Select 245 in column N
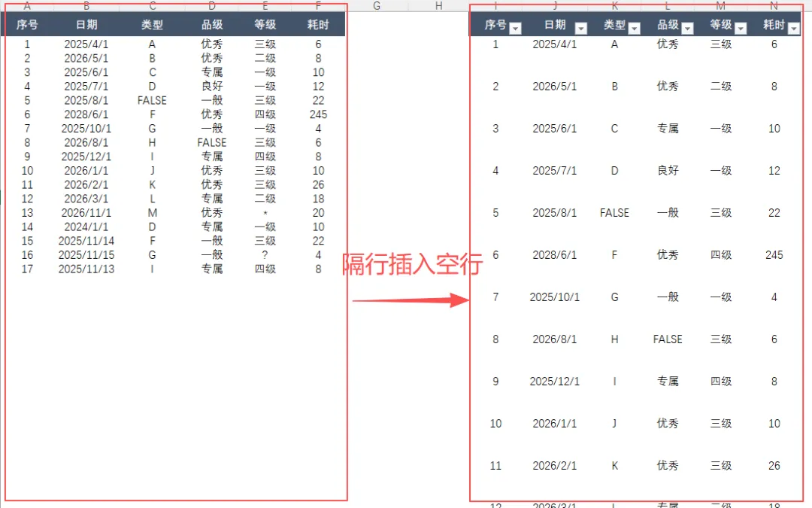Image resolution: width=812 pixels, height=508 pixels. 774,255
